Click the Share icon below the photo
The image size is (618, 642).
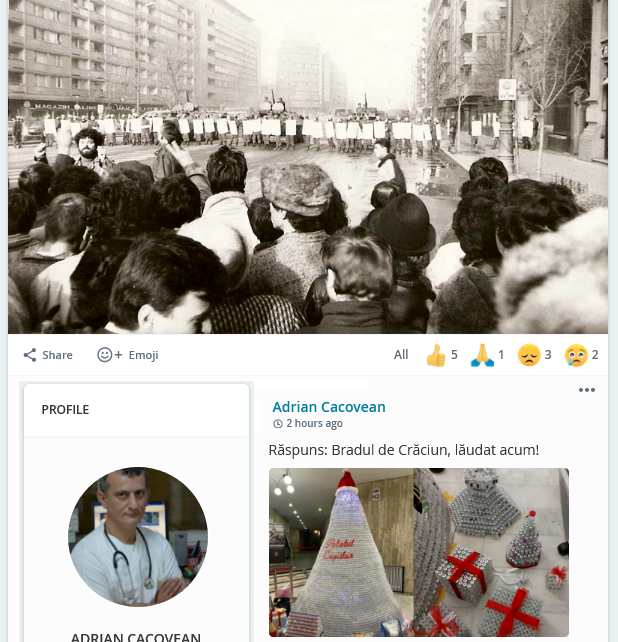pyautogui.click(x=30, y=355)
